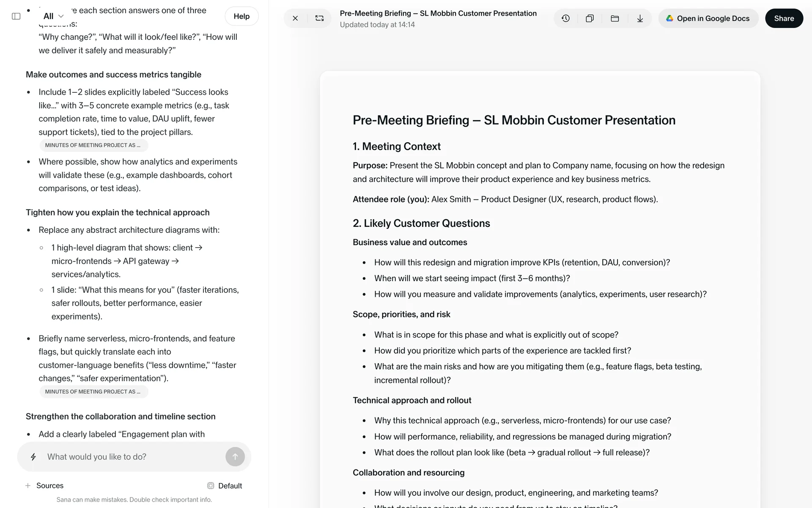Open the version history clock icon

[565, 18]
